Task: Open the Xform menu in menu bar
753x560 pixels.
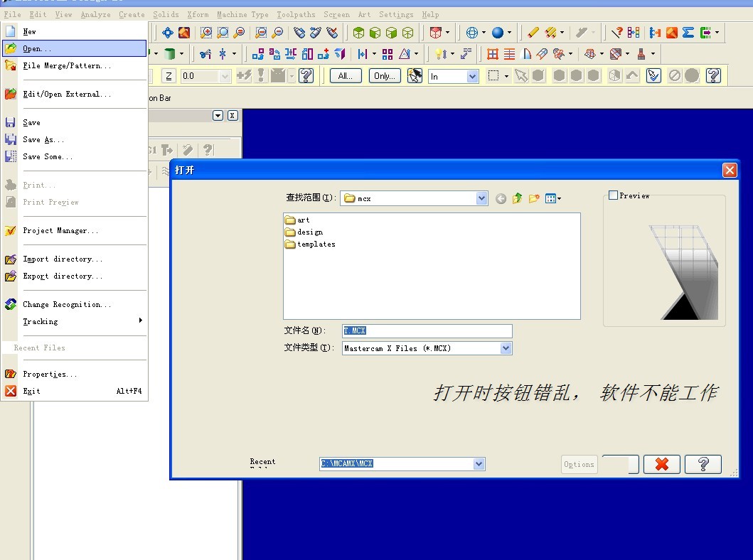Action: tap(198, 14)
